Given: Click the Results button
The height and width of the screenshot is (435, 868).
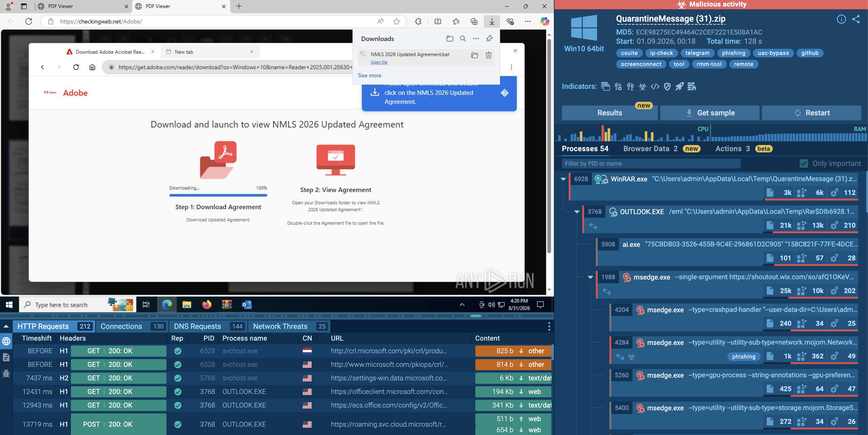Looking at the screenshot, I should 609,113.
